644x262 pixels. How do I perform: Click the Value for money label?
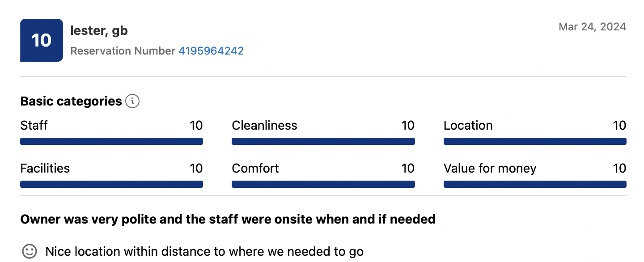(x=490, y=169)
